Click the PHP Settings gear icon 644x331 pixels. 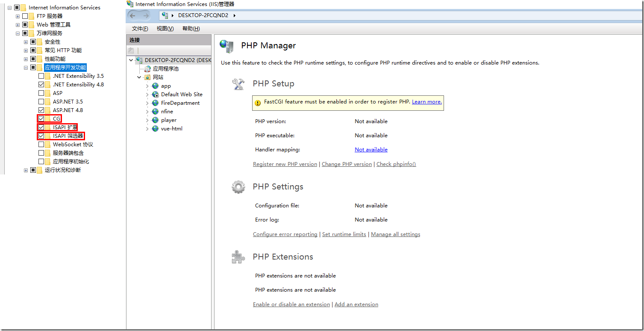(x=238, y=186)
